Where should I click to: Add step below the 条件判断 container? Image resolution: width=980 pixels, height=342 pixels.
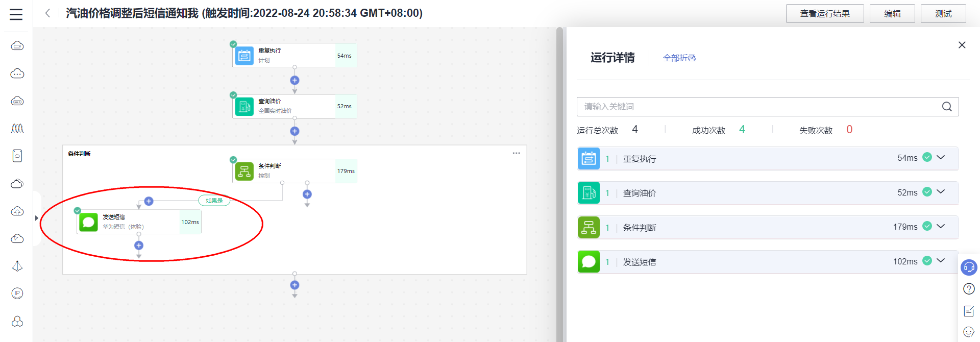pyautogui.click(x=295, y=285)
